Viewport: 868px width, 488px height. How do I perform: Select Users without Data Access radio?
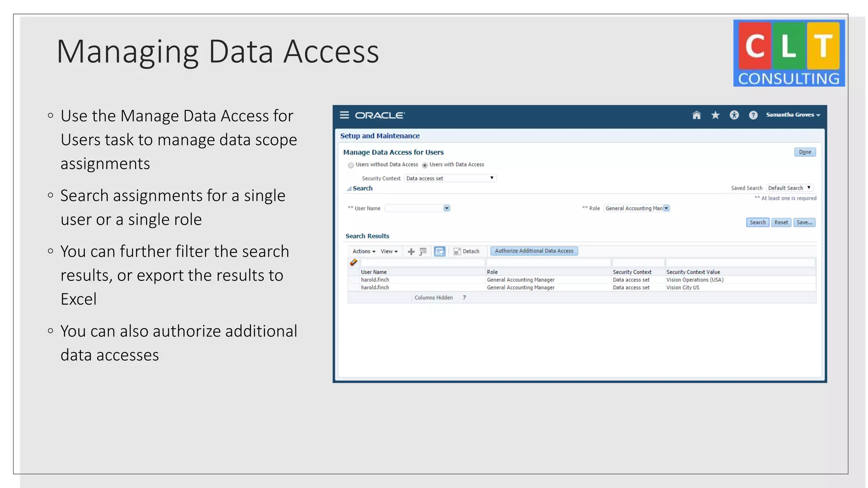pos(351,165)
